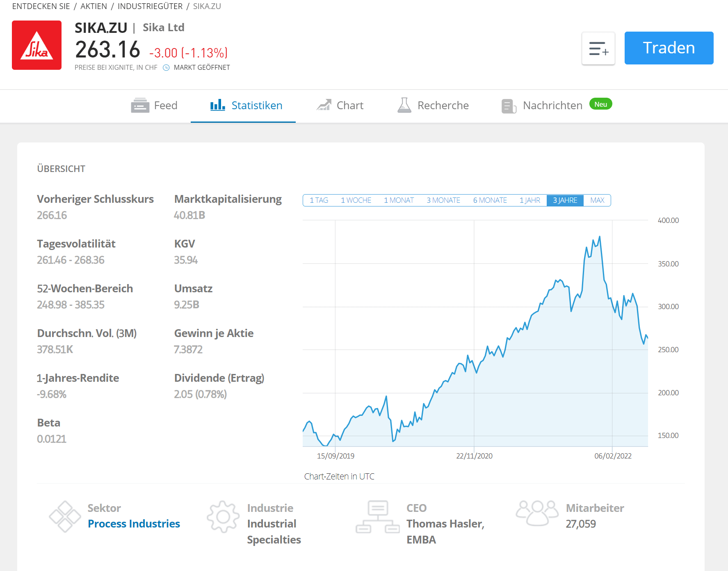Select the 3 MONATE chart range
The height and width of the screenshot is (571, 728).
tap(443, 200)
